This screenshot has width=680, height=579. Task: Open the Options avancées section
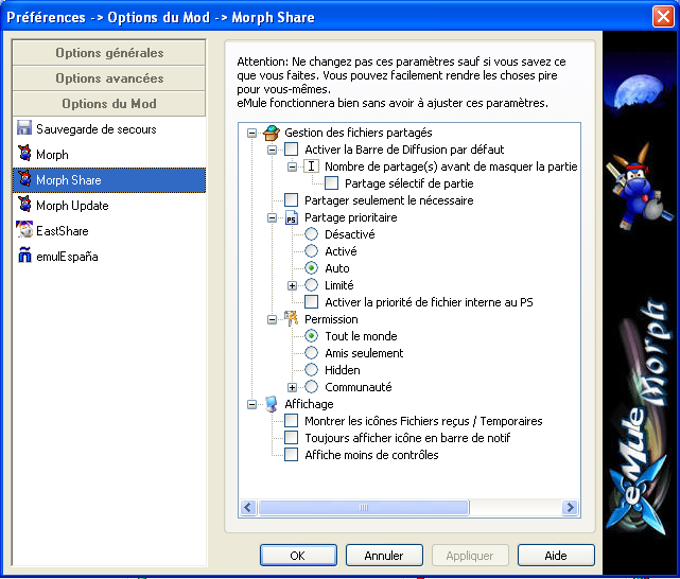coord(109,78)
